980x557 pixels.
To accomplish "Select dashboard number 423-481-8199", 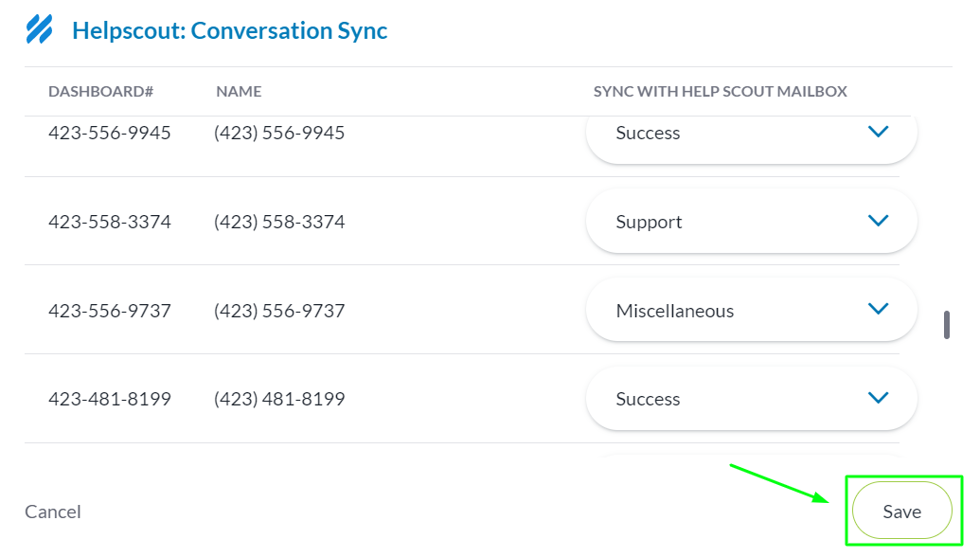I will tap(110, 399).
